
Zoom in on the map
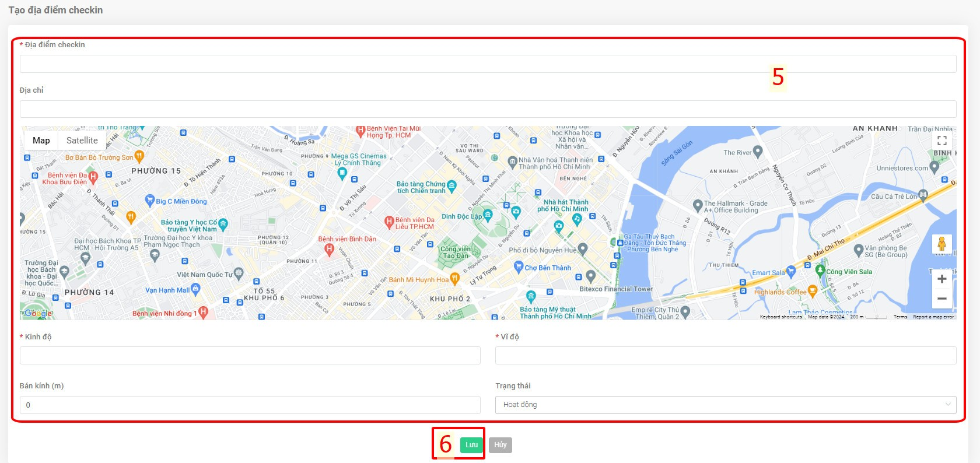(942, 279)
